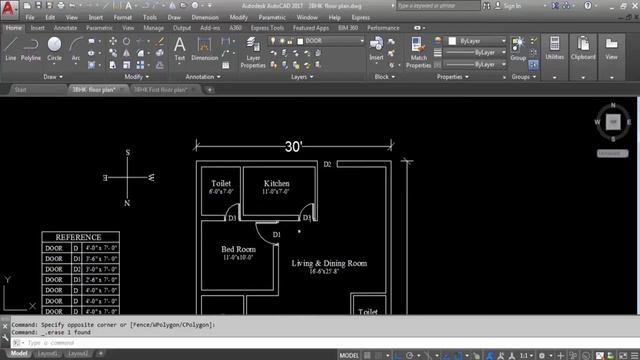Click the DOOR layer color swatch
Viewport: 640px width, 360px height.
pos(300,41)
